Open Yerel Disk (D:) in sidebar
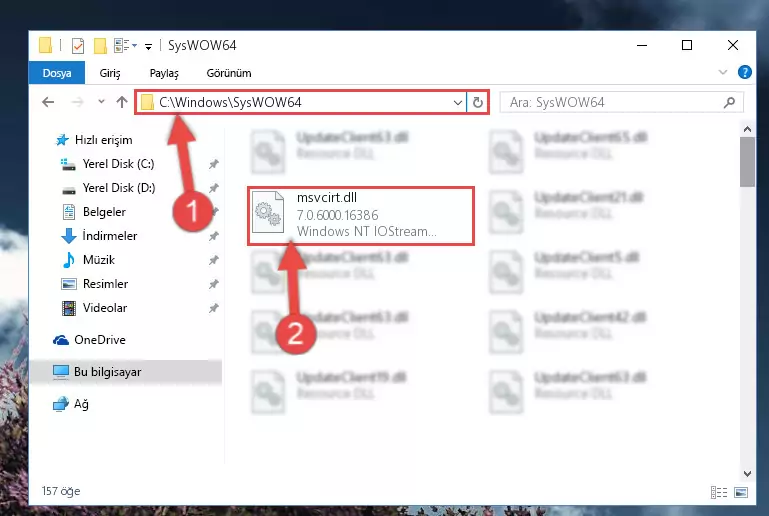 coord(108,188)
